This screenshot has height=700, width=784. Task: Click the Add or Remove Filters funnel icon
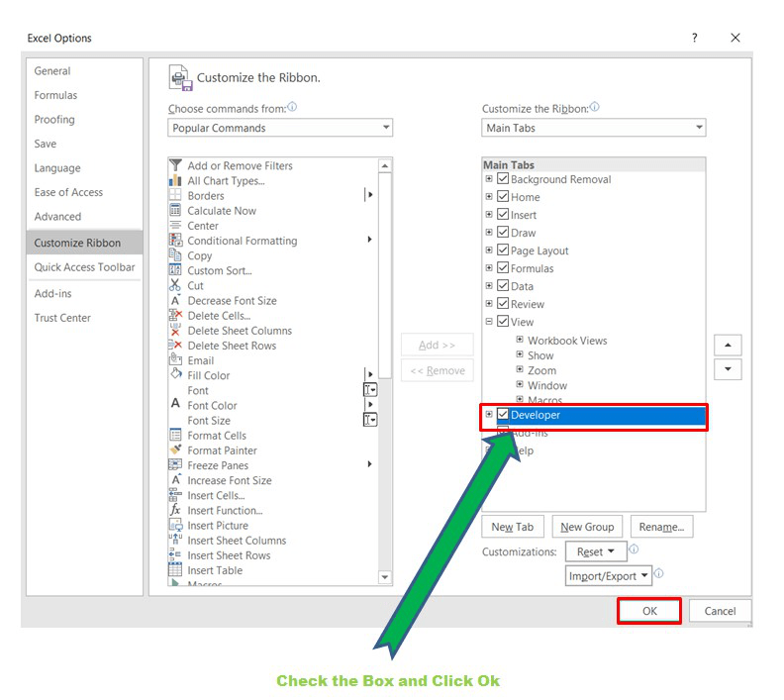tap(175, 165)
